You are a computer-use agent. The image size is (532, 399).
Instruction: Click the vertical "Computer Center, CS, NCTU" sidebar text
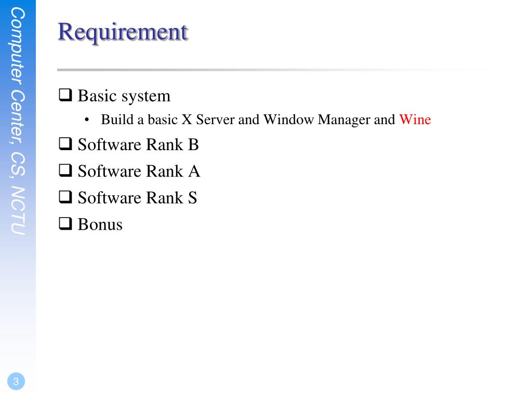17,121
